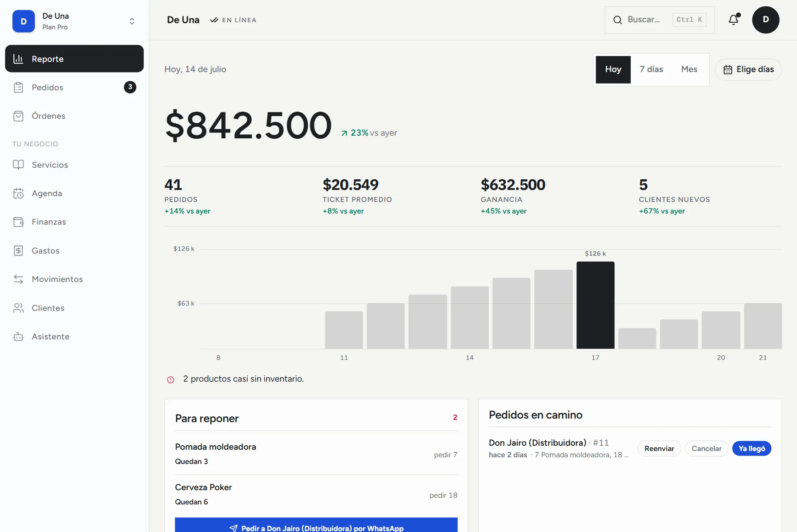797x532 pixels.
Task: Open the Órdenes page
Action: (74, 116)
